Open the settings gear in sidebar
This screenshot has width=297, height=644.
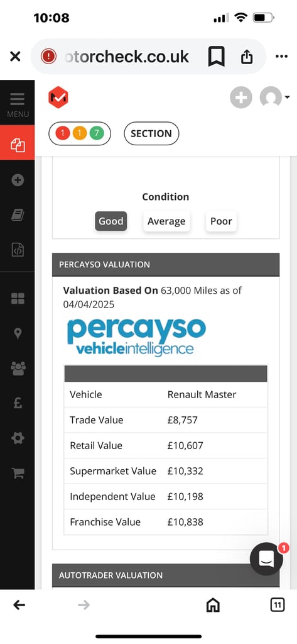18,438
